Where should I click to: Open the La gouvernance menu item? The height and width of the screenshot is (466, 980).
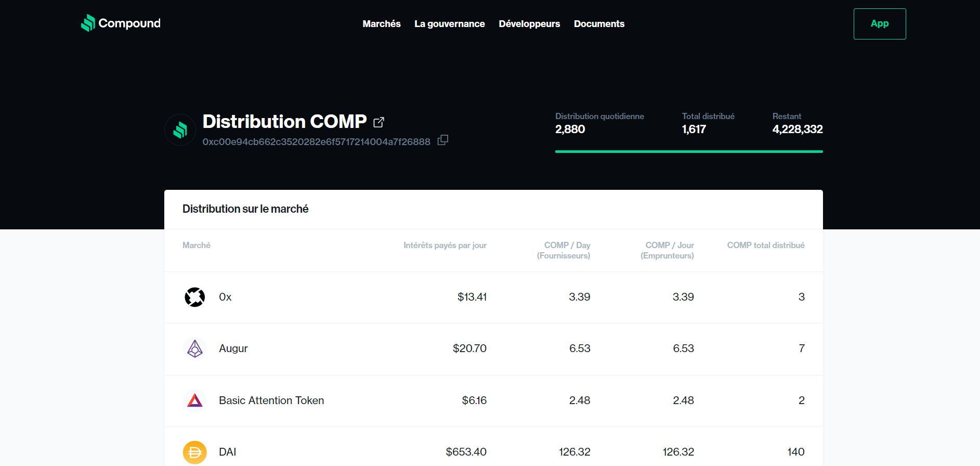pyautogui.click(x=450, y=24)
